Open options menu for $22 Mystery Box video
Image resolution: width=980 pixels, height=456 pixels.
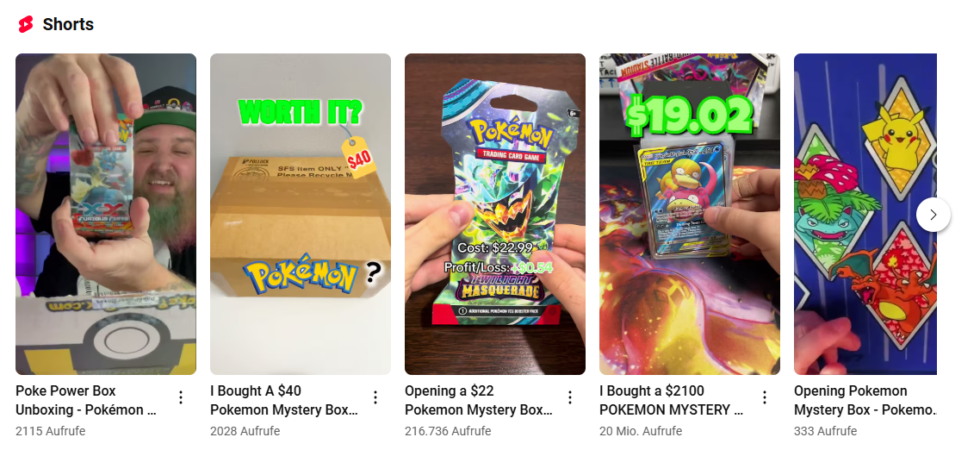click(x=570, y=397)
